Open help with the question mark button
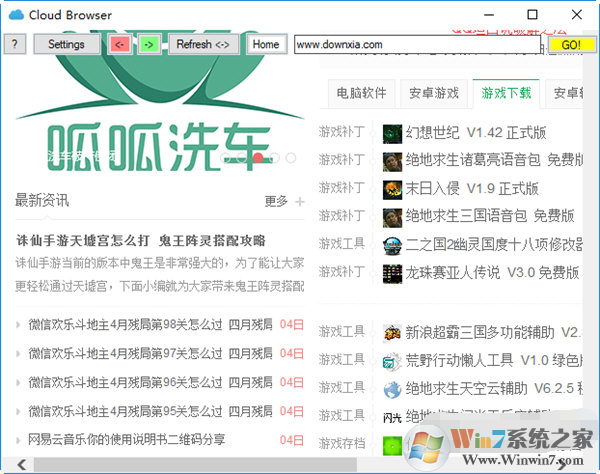The image size is (600, 474). pyautogui.click(x=15, y=44)
